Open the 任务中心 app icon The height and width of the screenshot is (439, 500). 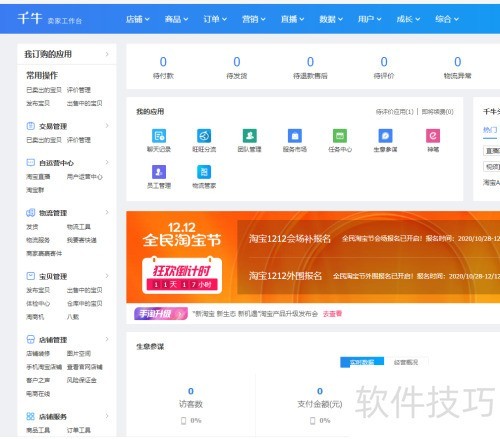pos(340,136)
